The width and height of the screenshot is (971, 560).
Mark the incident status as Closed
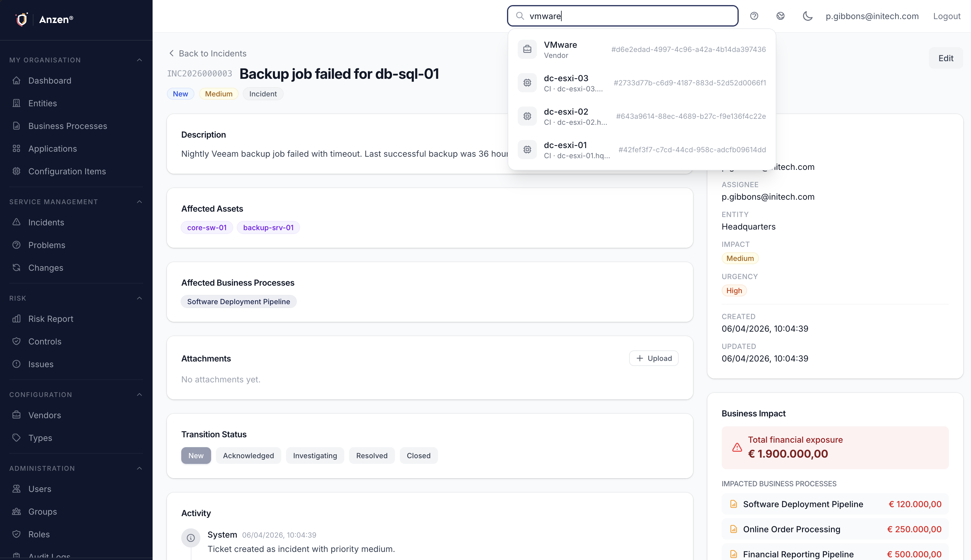click(x=419, y=456)
